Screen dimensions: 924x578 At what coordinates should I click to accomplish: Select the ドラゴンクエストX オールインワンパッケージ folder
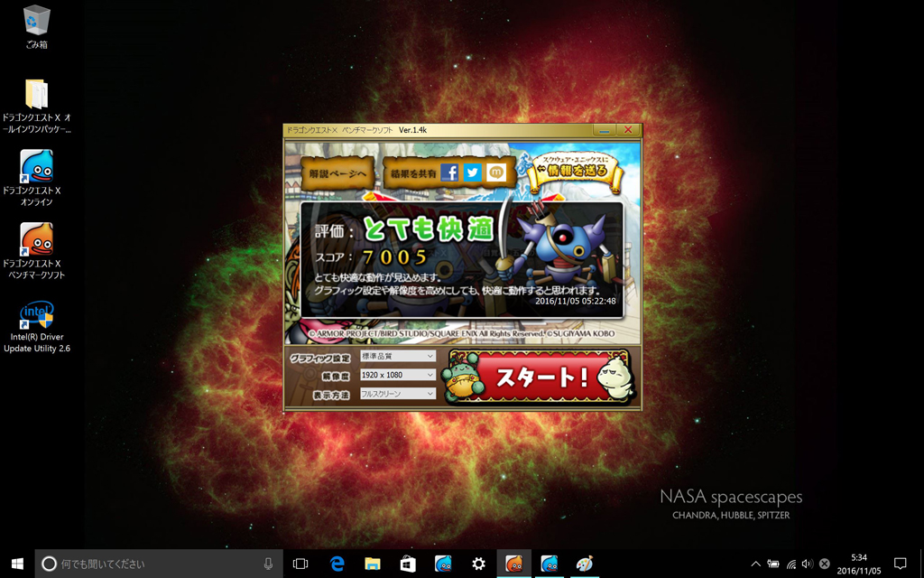pyautogui.click(x=36, y=107)
